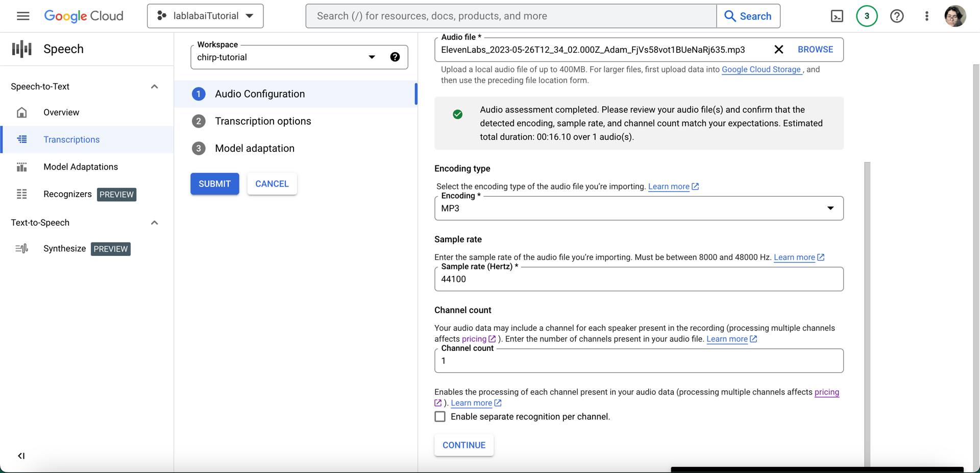Click the Workspace help icon

pyautogui.click(x=395, y=57)
